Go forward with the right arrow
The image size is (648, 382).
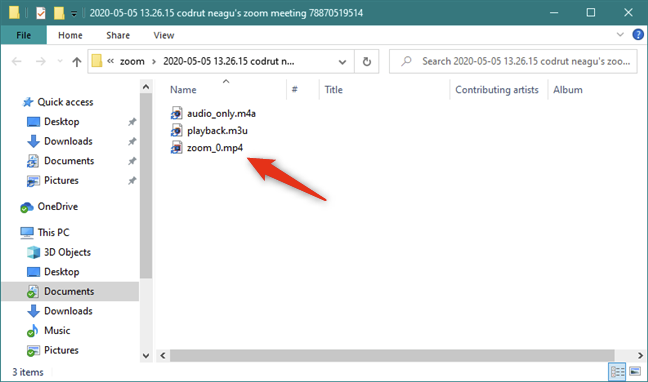click(x=40, y=62)
